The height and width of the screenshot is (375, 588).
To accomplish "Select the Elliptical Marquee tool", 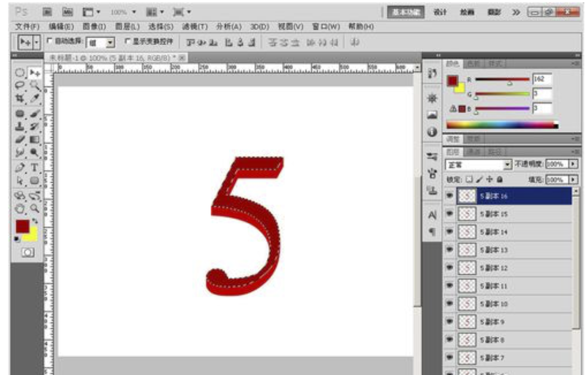I will [x=20, y=72].
